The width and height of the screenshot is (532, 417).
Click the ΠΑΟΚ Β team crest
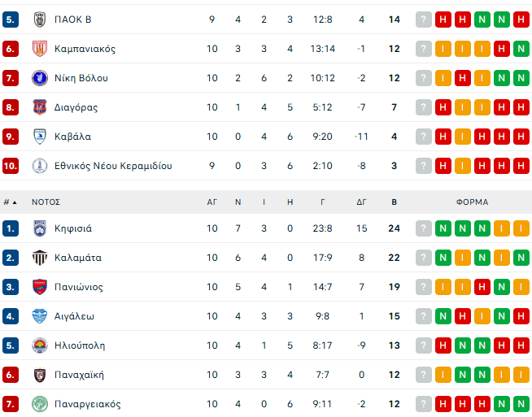point(39,20)
